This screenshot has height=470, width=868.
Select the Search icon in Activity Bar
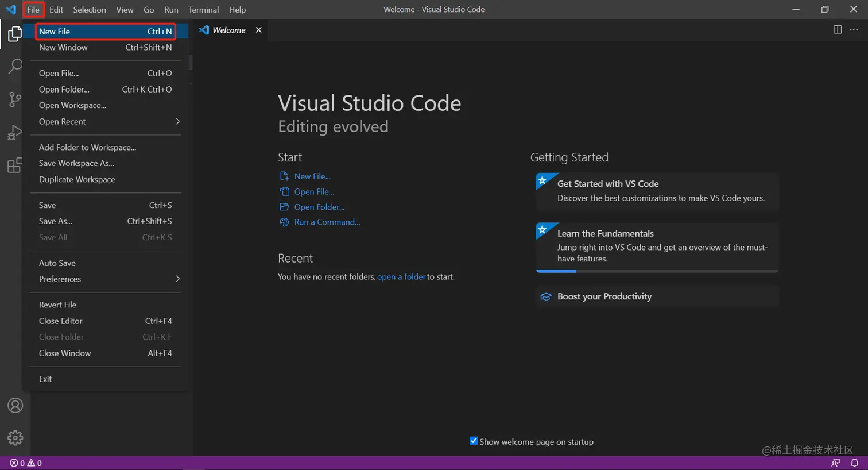(15, 66)
